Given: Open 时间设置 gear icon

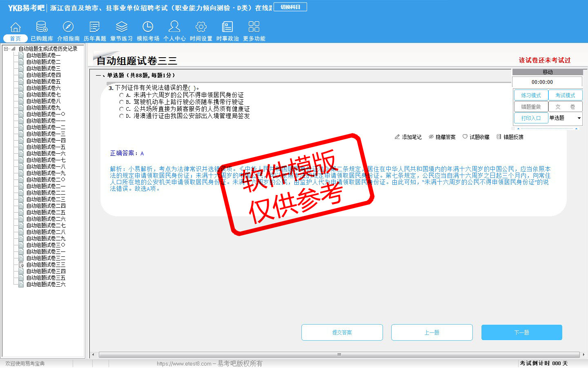Looking at the screenshot, I should click(x=201, y=27).
